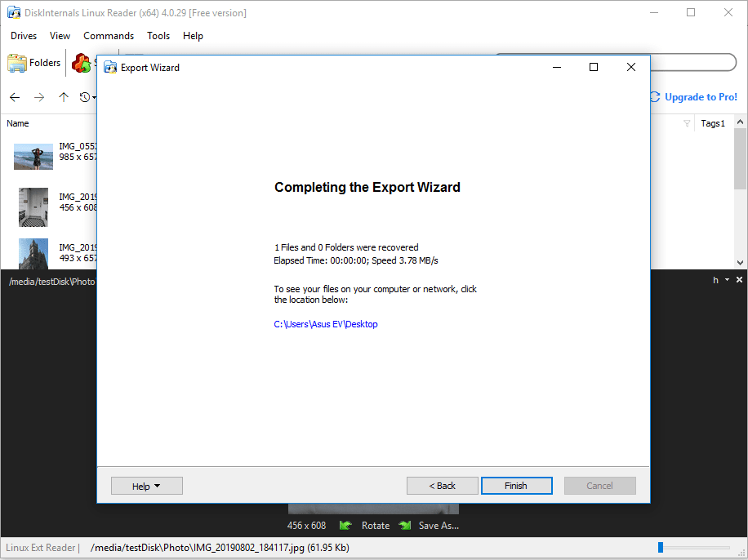Select the beach photo thumbnail
The width and height of the screenshot is (748, 560).
pyautogui.click(x=33, y=157)
